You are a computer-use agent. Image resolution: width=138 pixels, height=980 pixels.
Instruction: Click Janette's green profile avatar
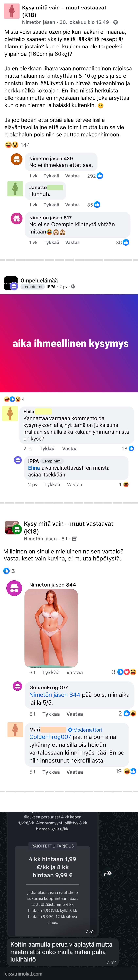(x=15, y=189)
